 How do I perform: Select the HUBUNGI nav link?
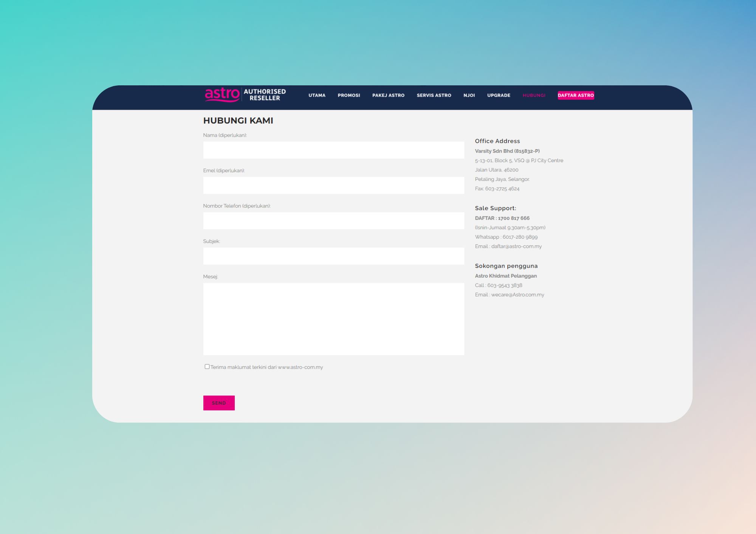click(534, 95)
